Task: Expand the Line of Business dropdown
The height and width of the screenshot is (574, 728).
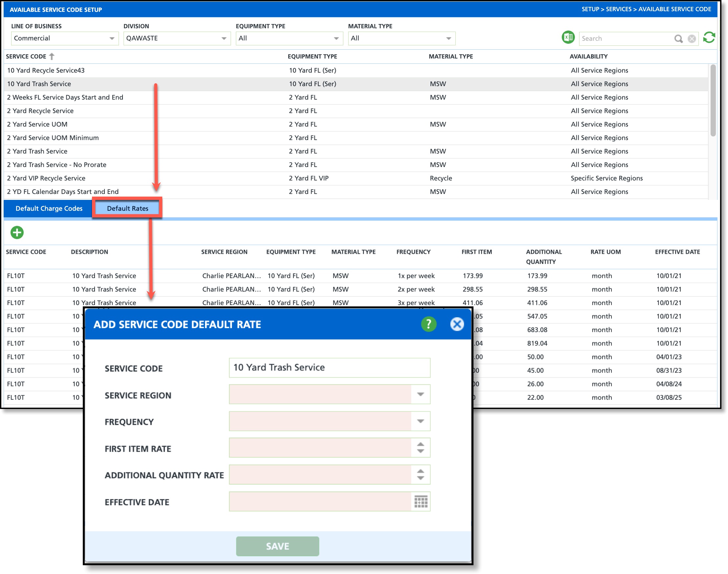Action: [112, 38]
